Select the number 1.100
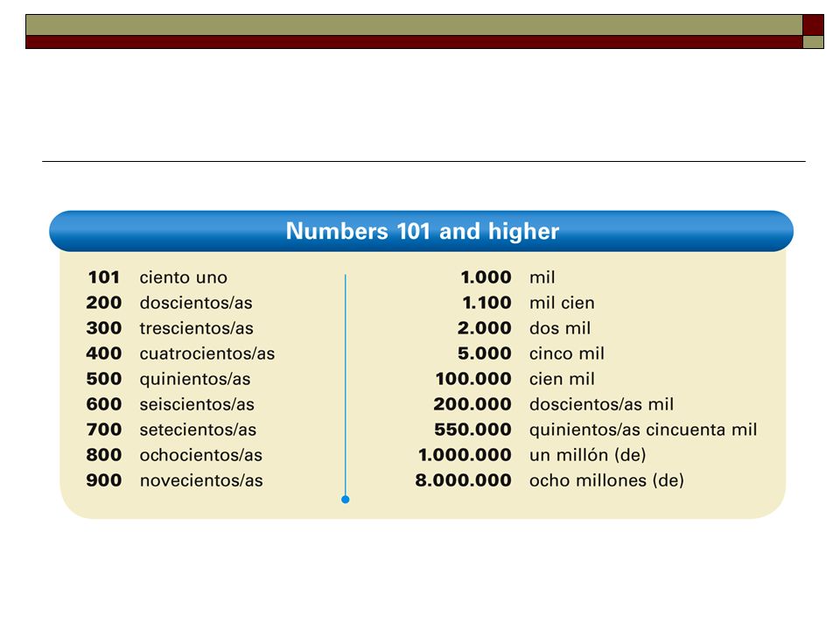Screen dimensions: 840x630 [x=487, y=303]
